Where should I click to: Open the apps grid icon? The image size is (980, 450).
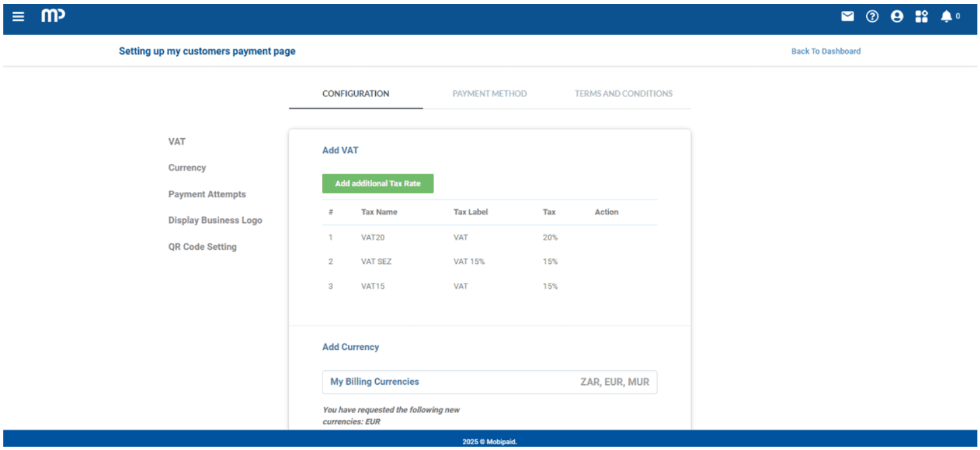point(921,16)
